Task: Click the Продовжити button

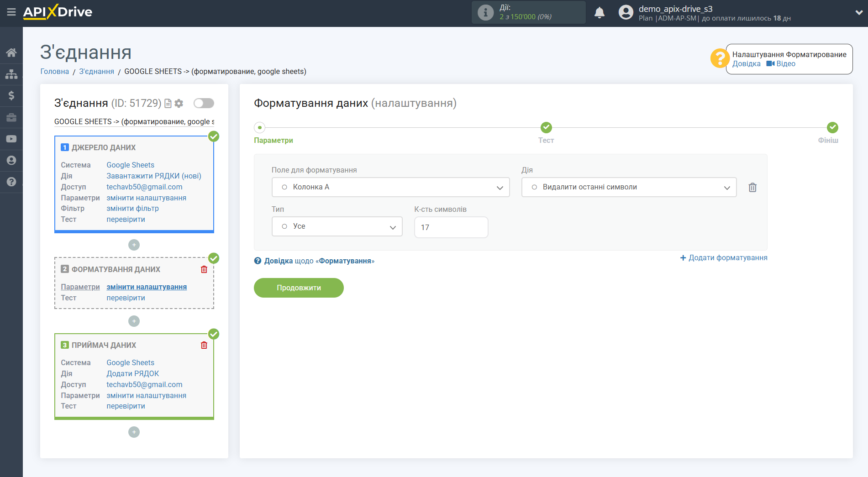Action: 299,288
